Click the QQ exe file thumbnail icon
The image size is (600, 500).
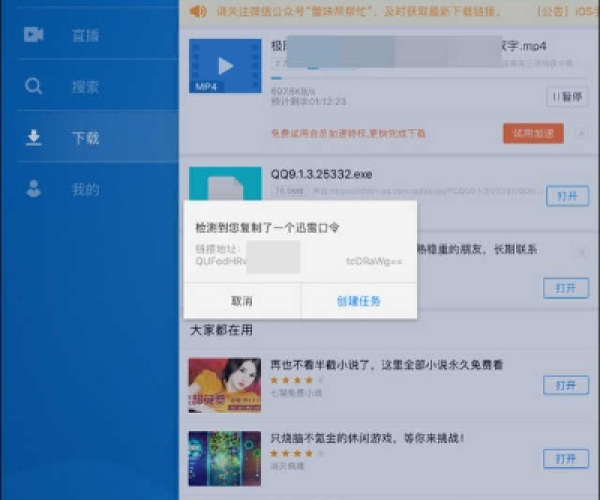225,184
